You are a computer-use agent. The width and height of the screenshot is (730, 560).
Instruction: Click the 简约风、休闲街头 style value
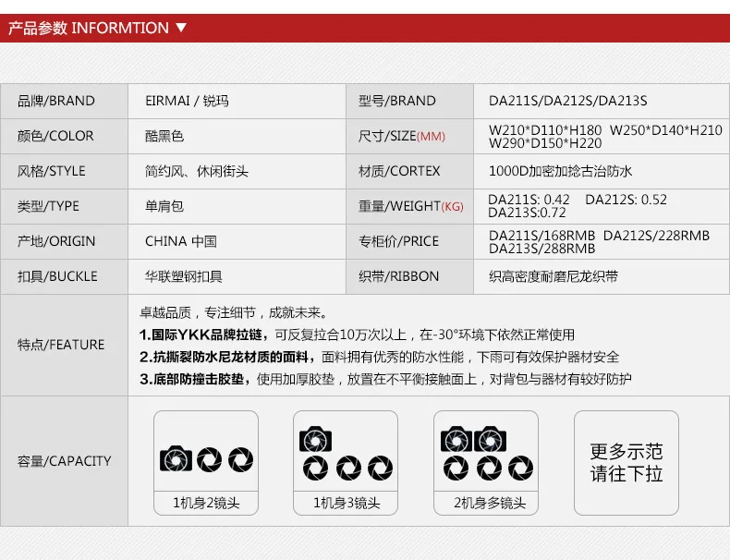click(197, 171)
